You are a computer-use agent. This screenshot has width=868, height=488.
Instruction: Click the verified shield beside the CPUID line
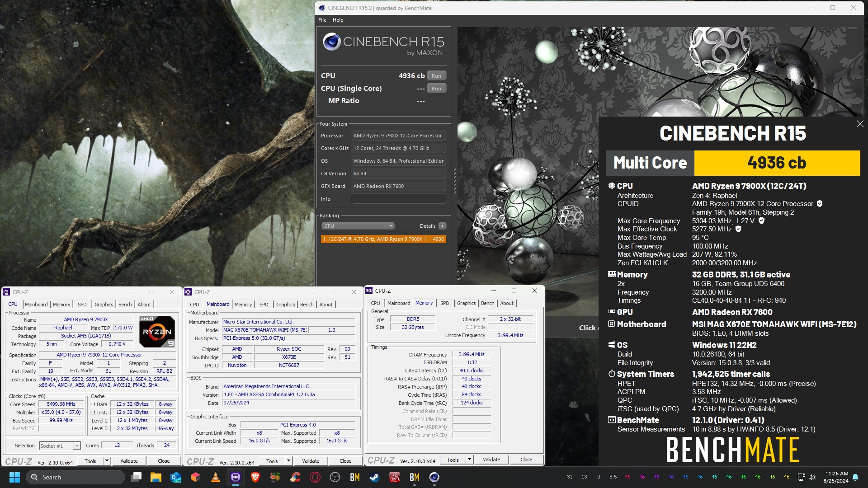tap(820, 204)
